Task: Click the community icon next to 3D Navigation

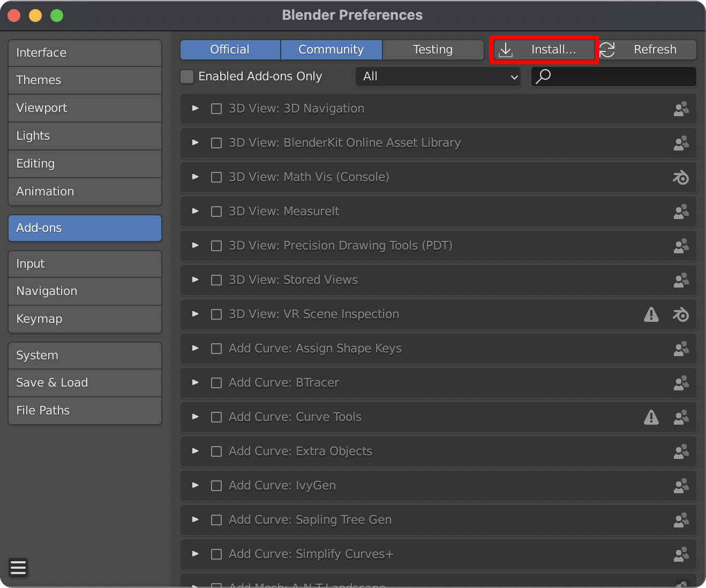Action: [681, 109]
